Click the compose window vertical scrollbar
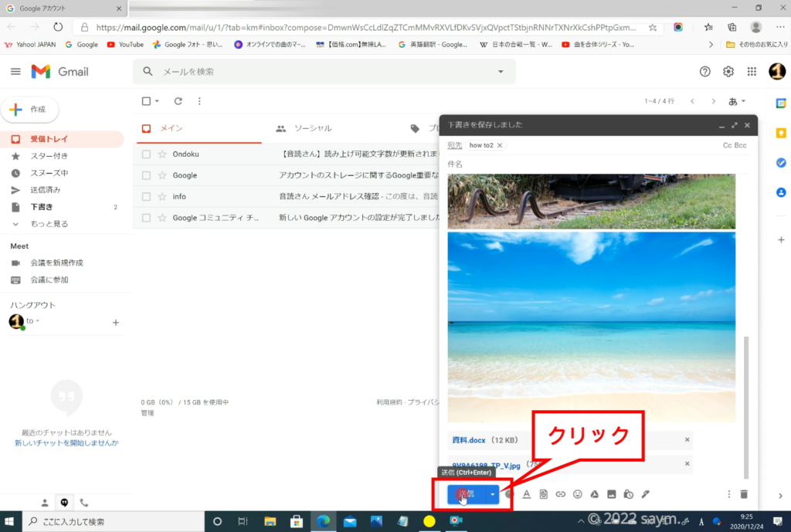Viewport: 791px width, 532px height. 745,405
